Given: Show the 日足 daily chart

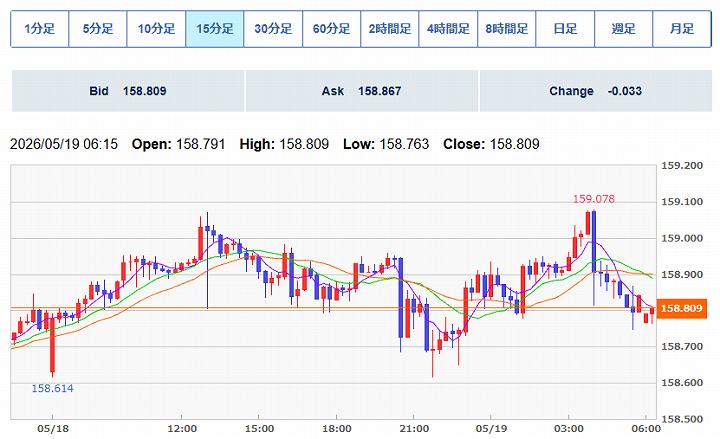Looking at the screenshot, I should pyautogui.click(x=565, y=29).
